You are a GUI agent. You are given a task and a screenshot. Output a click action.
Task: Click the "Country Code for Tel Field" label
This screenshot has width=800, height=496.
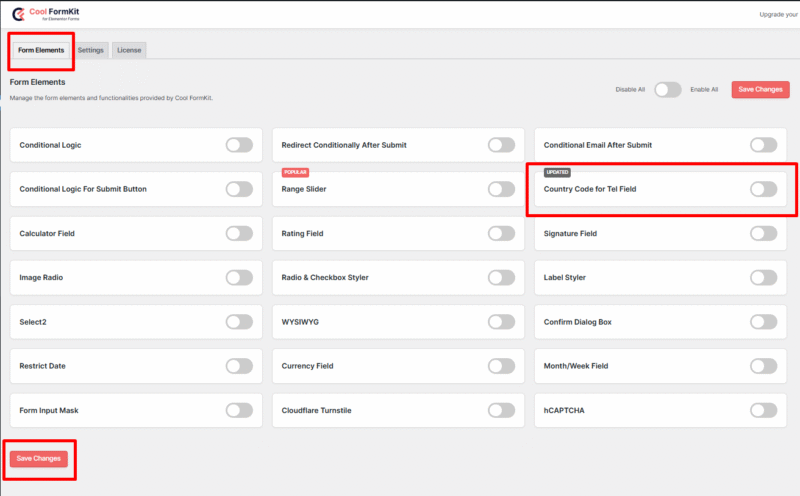point(590,189)
